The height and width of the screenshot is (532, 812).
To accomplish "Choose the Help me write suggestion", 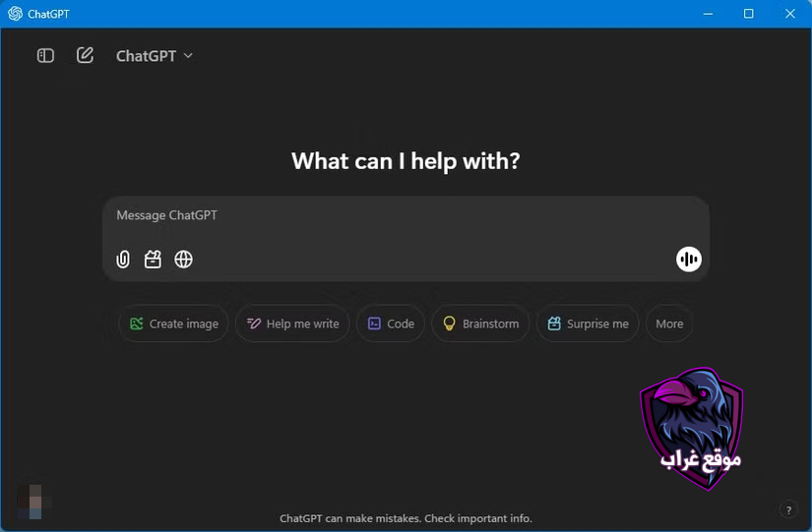I will [292, 324].
